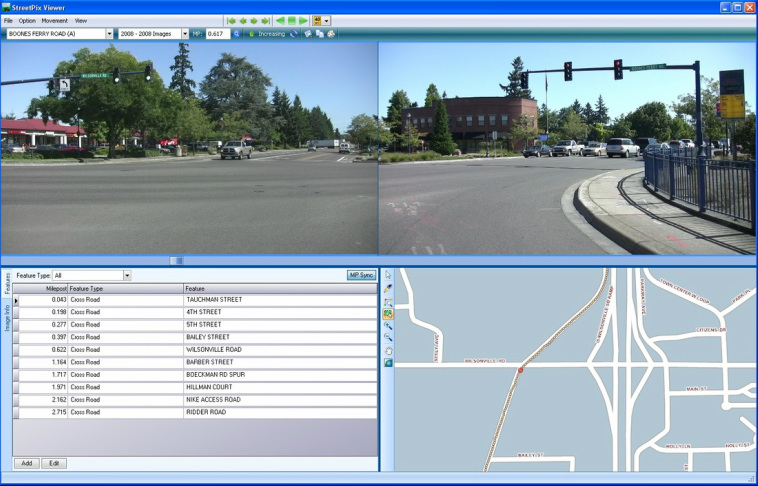This screenshot has height=486, width=758.
Task: Select the NIKE ACCESS ROAD row
Action: pyautogui.click(x=195, y=400)
